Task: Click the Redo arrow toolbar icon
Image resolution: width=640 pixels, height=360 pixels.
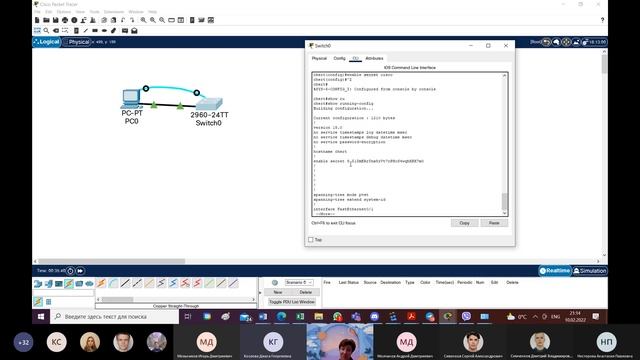Action: pyautogui.click(x=132, y=20)
